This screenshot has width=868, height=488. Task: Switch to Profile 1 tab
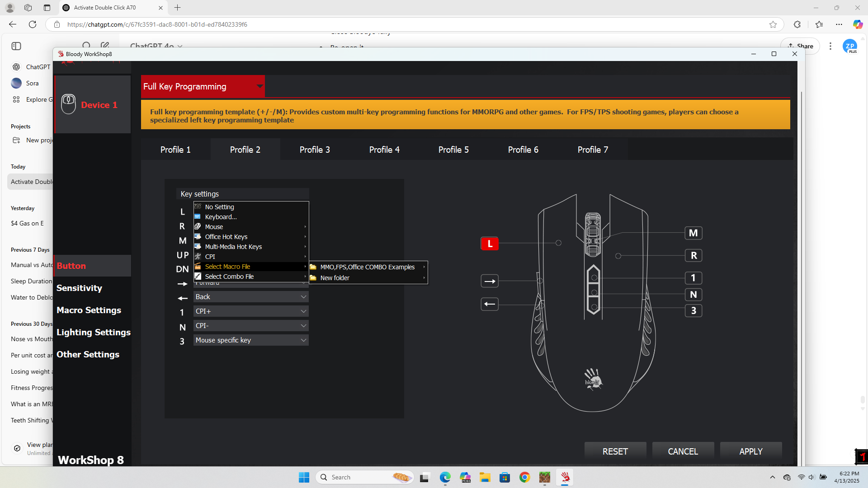point(175,150)
